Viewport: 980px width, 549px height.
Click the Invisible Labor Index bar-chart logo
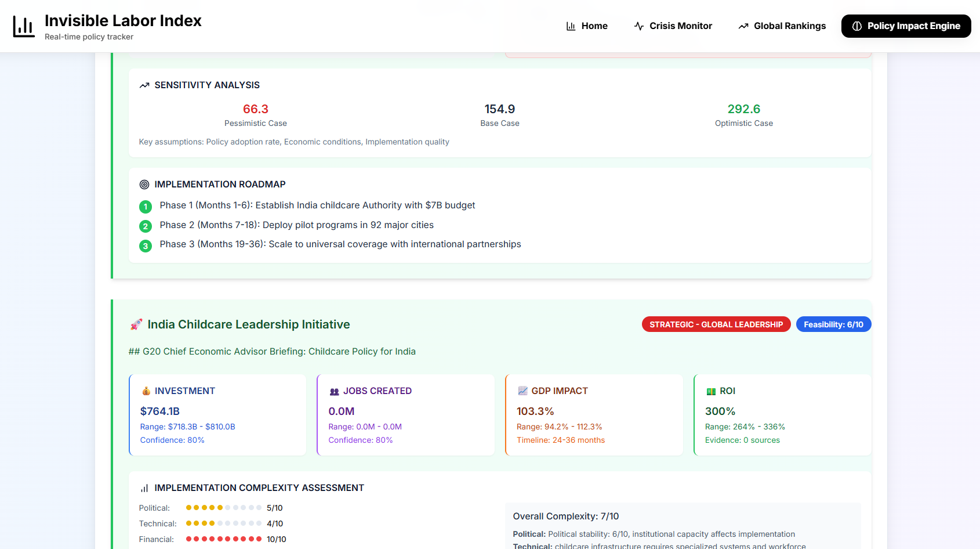[x=24, y=26]
